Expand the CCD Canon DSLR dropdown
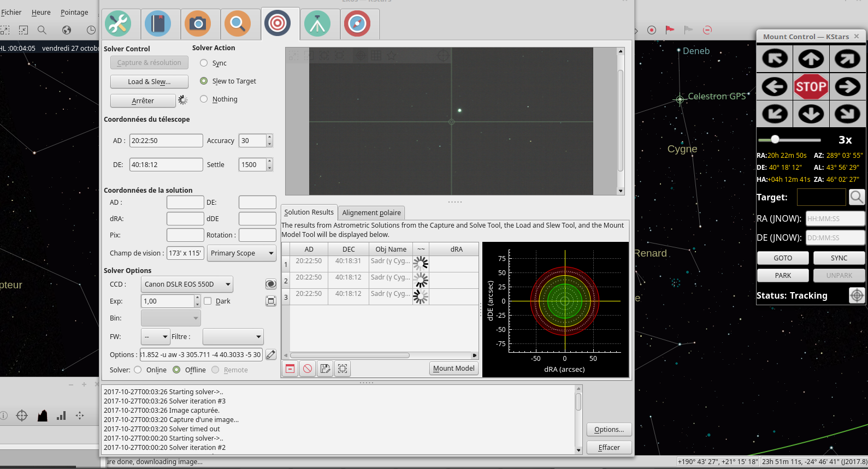This screenshot has height=469, width=868. (187, 284)
